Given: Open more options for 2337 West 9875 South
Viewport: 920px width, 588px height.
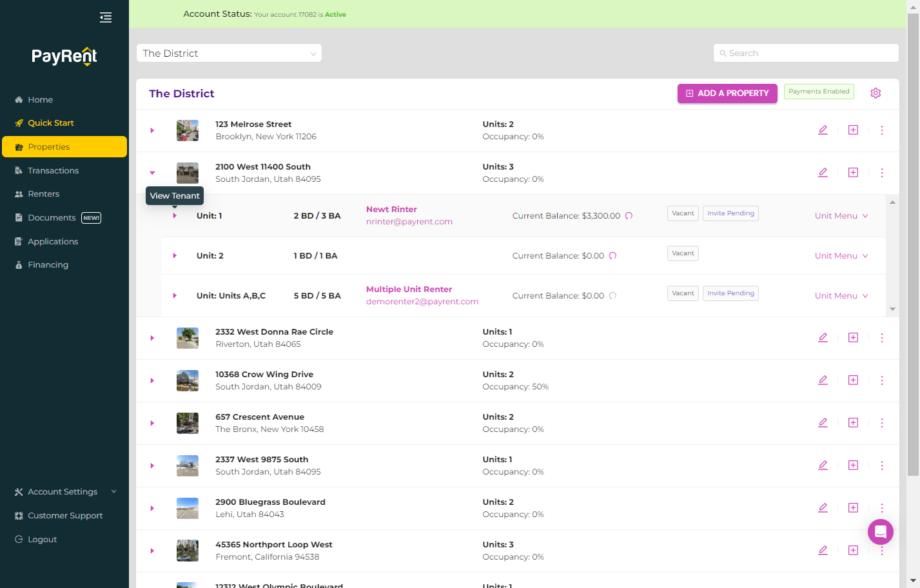Looking at the screenshot, I should [x=882, y=465].
